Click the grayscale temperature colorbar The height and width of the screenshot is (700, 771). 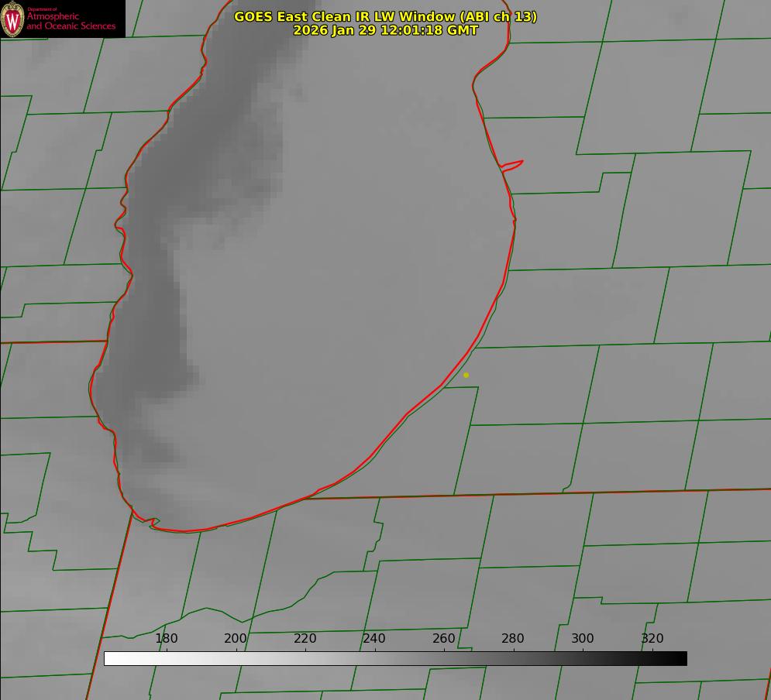click(395, 659)
